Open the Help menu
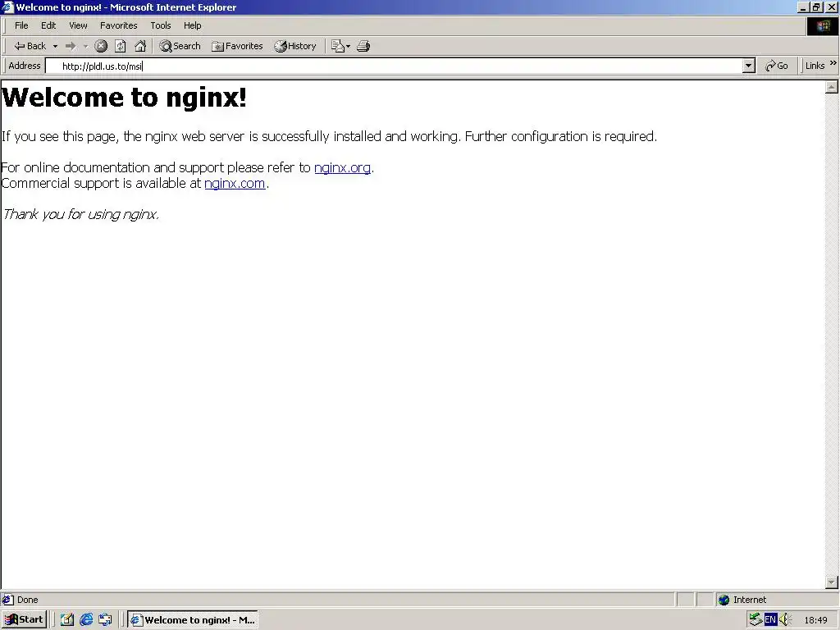This screenshot has width=840, height=630. (x=192, y=25)
